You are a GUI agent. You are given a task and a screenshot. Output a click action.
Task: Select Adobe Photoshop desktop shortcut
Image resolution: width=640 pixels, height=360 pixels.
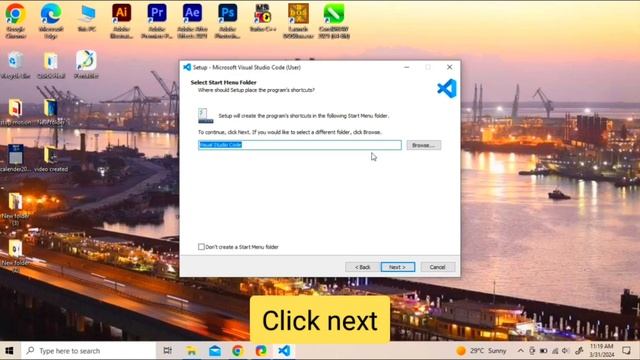227,20
